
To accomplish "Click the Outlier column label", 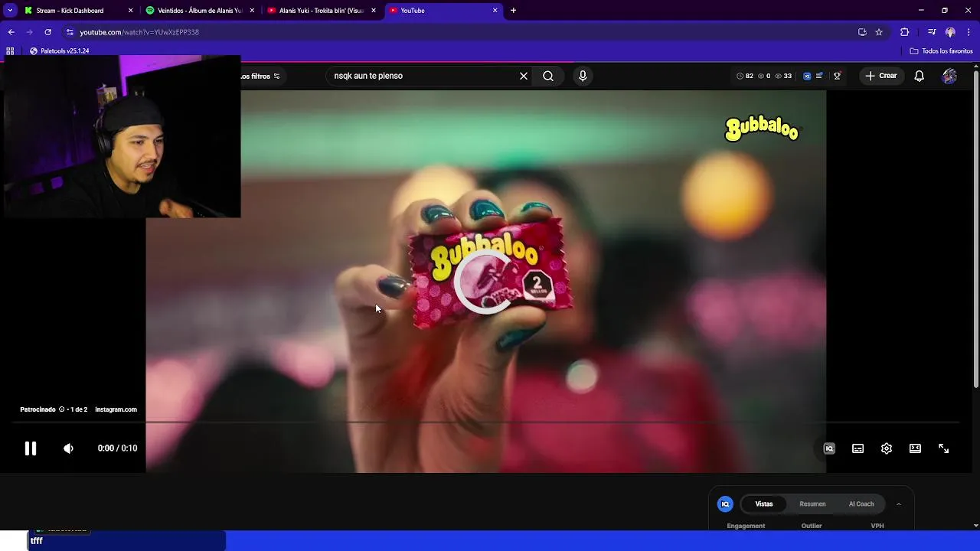I will click(x=812, y=526).
